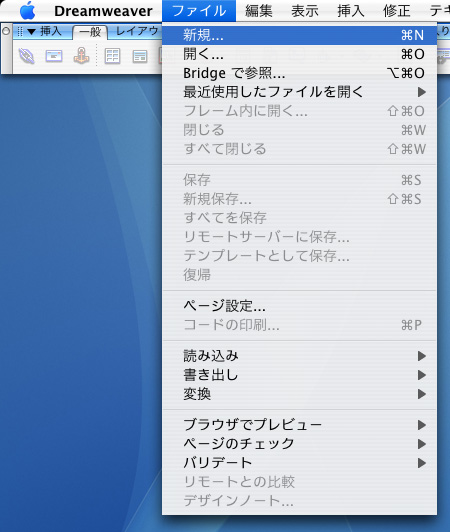450x532 pixels.
Task: Open the Dreamweaver application menu
Action: pyautogui.click(x=103, y=11)
